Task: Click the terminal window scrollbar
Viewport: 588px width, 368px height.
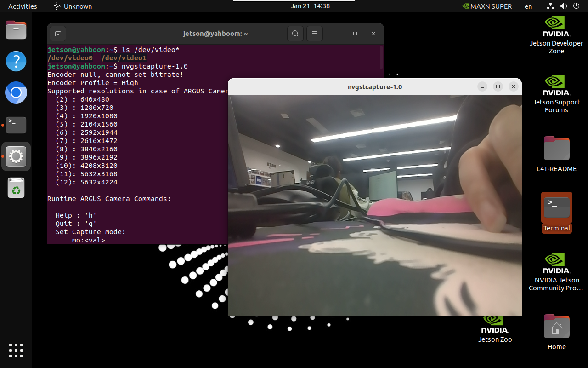Action: tap(381, 57)
